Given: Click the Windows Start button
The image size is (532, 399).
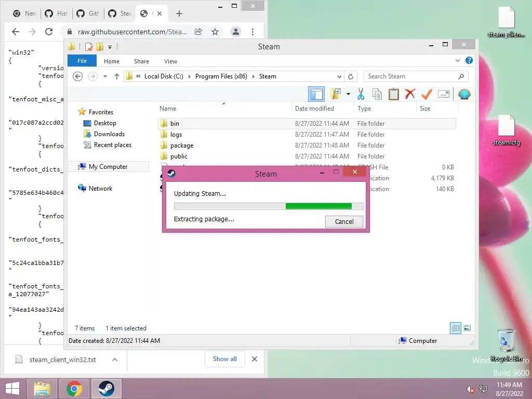Looking at the screenshot, I should tap(12, 389).
